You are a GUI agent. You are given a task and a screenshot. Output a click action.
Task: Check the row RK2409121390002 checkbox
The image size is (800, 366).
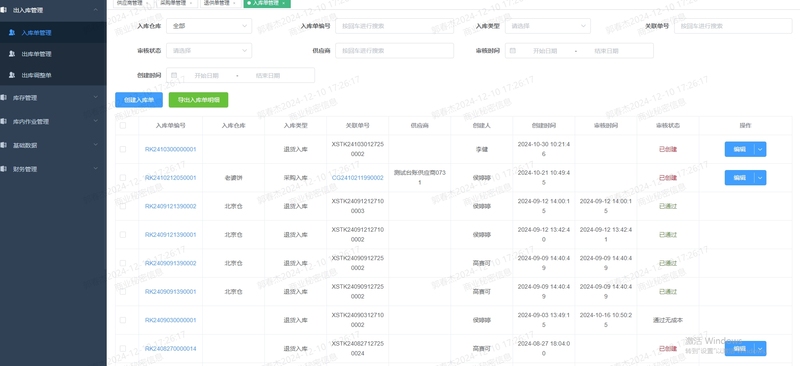pos(122,206)
